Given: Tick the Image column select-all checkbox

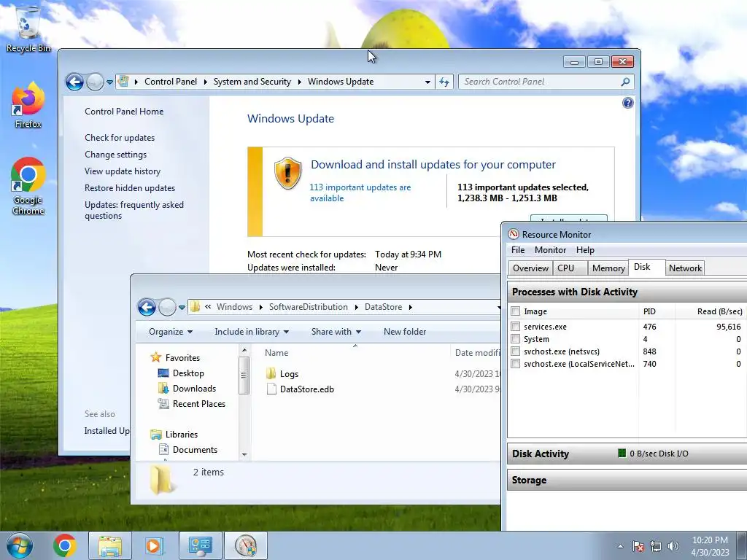Looking at the screenshot, I should tap(515, 311).
